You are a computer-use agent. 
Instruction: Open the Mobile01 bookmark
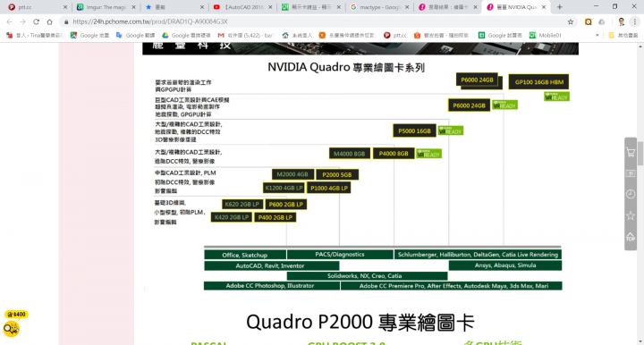pyautogui.click(x=545, y=35)
